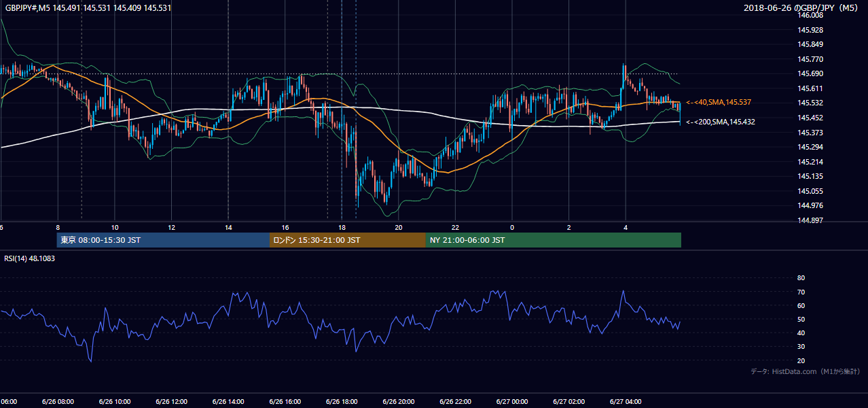Image resolution: width=868 pixels, height=408 pixels.
Task: Click hour label 12 under price chart
Action: point(171,227)
